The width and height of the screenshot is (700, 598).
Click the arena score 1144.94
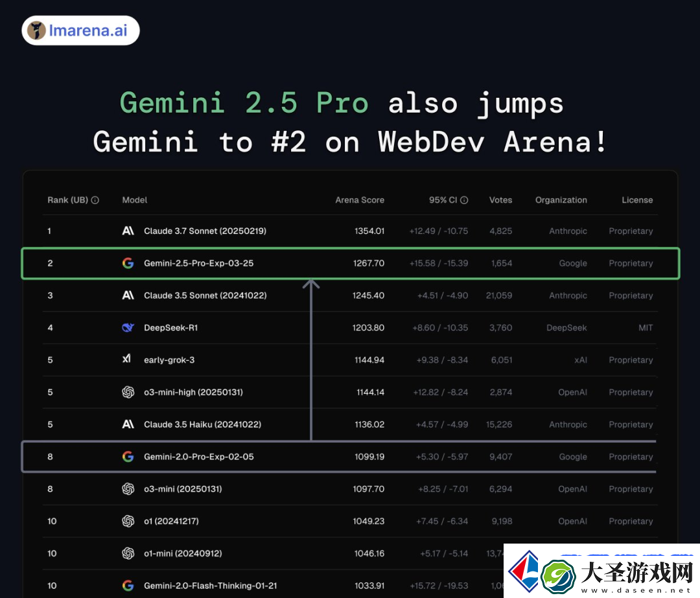pos(369,360)
